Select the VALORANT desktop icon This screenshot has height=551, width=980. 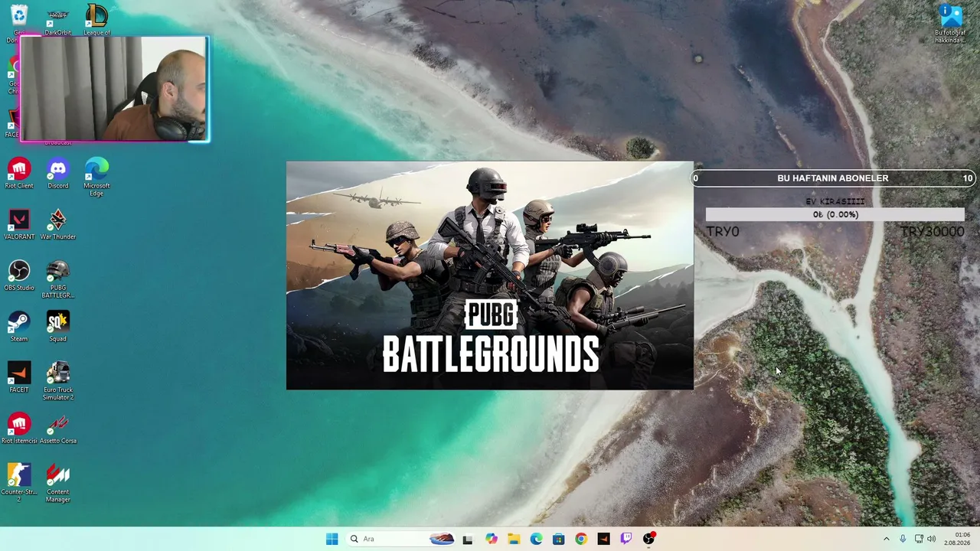tap(19, 225)
